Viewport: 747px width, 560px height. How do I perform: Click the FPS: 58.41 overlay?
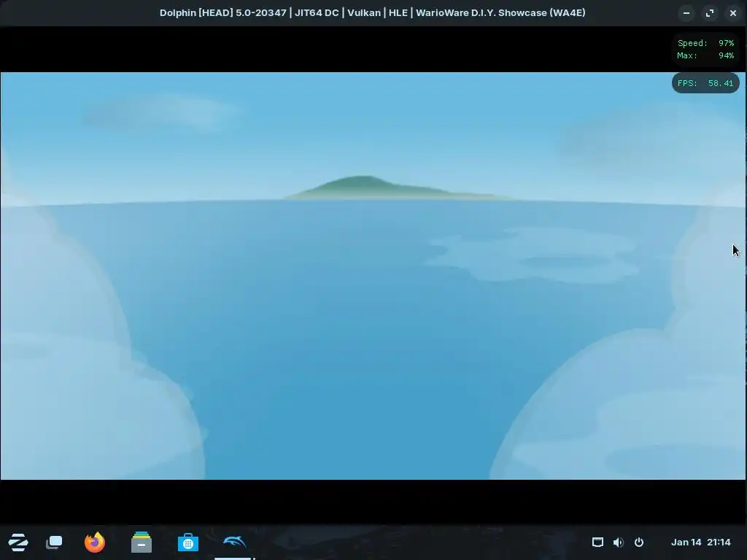point(705,83)
